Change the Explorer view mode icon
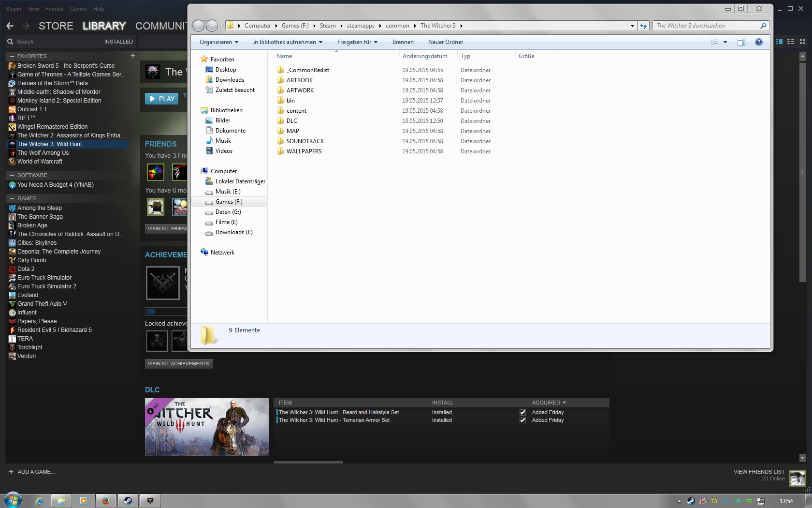Image resolution: width=812 pixels, height=508 pixels. [x=715, y=42]
